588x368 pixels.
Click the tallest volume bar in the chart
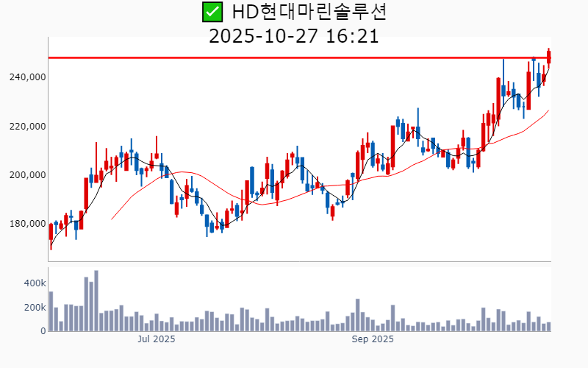coord(96,302)
